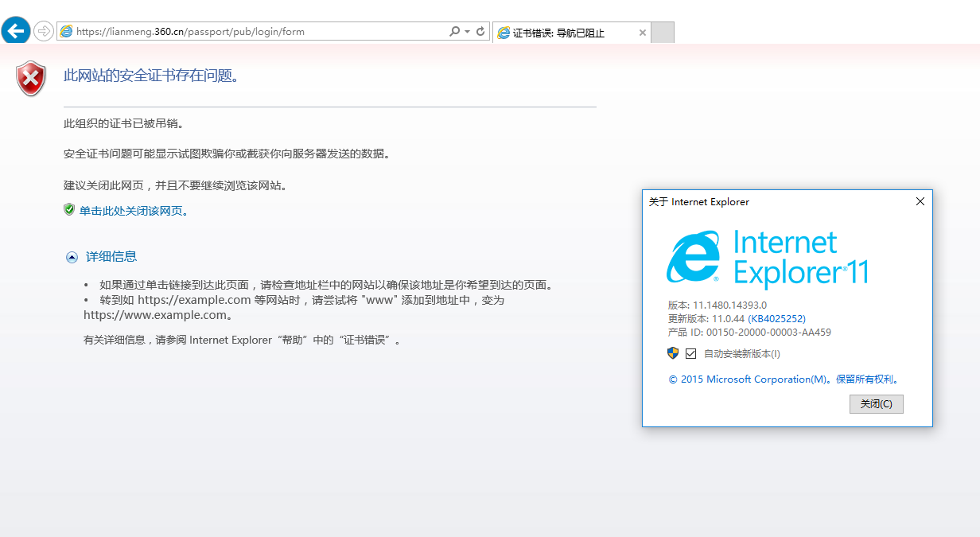Click the blue Back arrow button

coord(17,32)
